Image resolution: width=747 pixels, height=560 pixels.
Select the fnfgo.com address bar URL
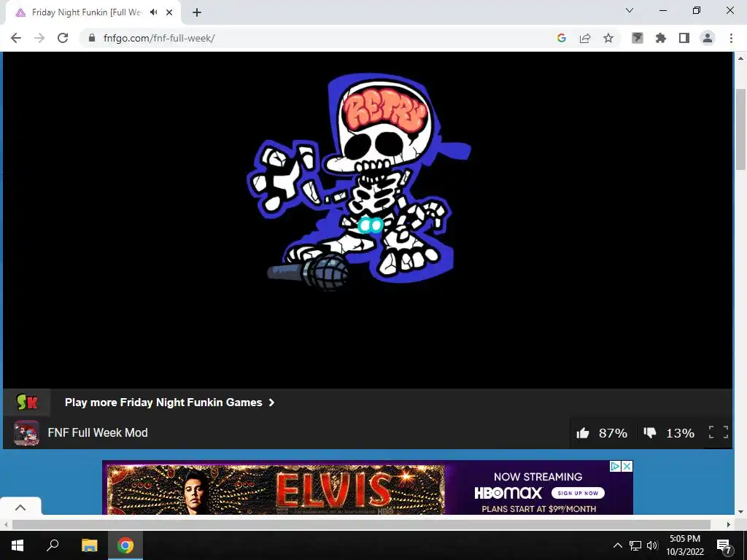[158, 38]
